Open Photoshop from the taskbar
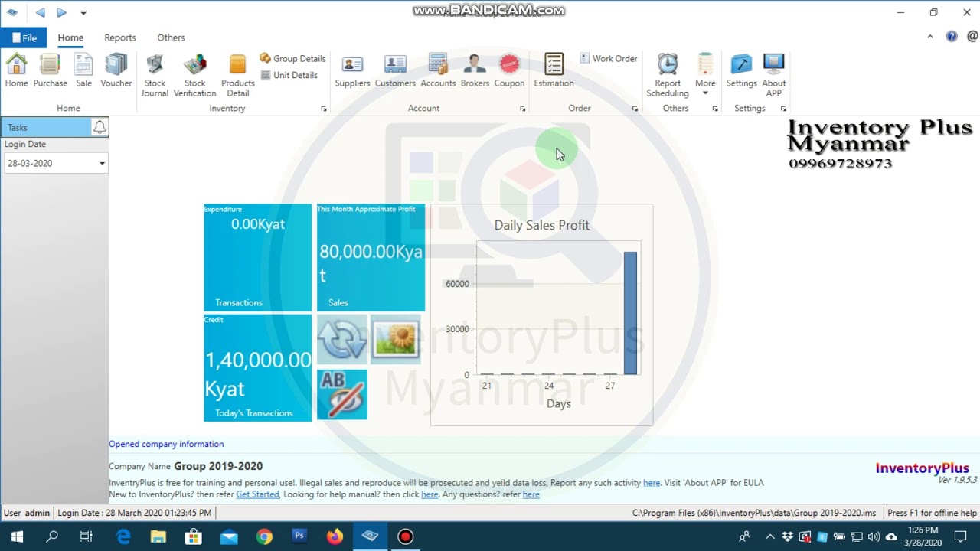The width and height of the screenshot is (980, 551). pyautogui.click(x=299, y=537)
